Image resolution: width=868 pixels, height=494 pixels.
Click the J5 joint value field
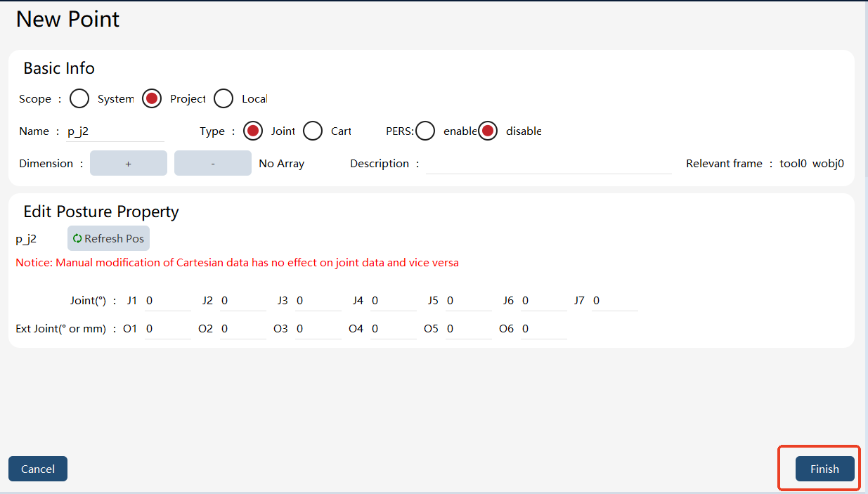click(x=469, y=301)
